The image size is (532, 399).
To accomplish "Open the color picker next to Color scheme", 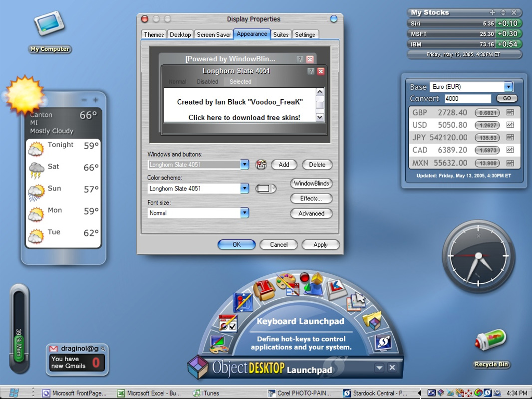I will point(266,189).
